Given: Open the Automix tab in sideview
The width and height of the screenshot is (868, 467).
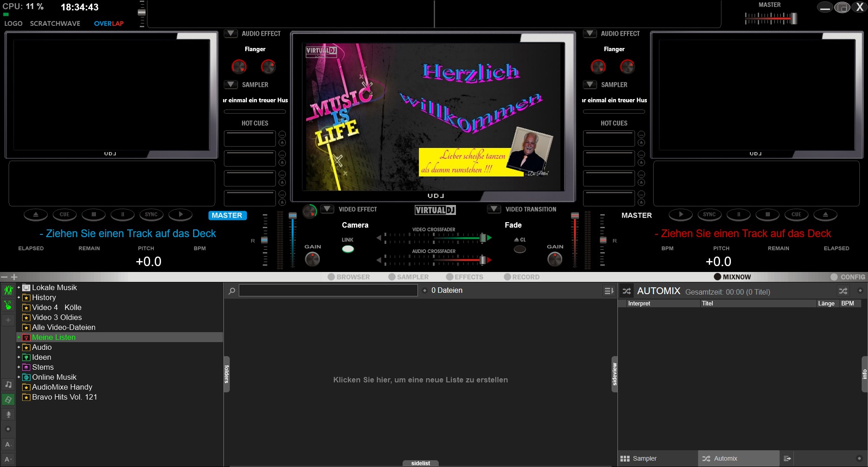Looking at the screenshot, I should coord(739,458).
